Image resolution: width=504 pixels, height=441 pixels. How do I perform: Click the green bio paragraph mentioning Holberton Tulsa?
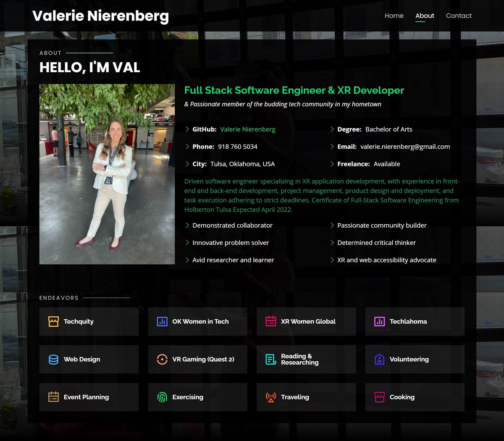(x=322, y=195)
